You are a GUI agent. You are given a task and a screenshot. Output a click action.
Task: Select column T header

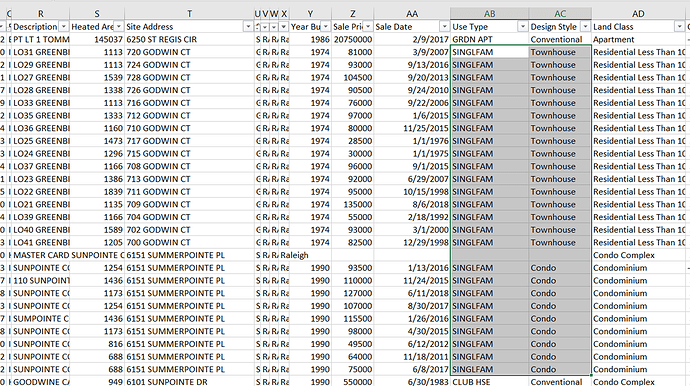click(x=189, y=14)
